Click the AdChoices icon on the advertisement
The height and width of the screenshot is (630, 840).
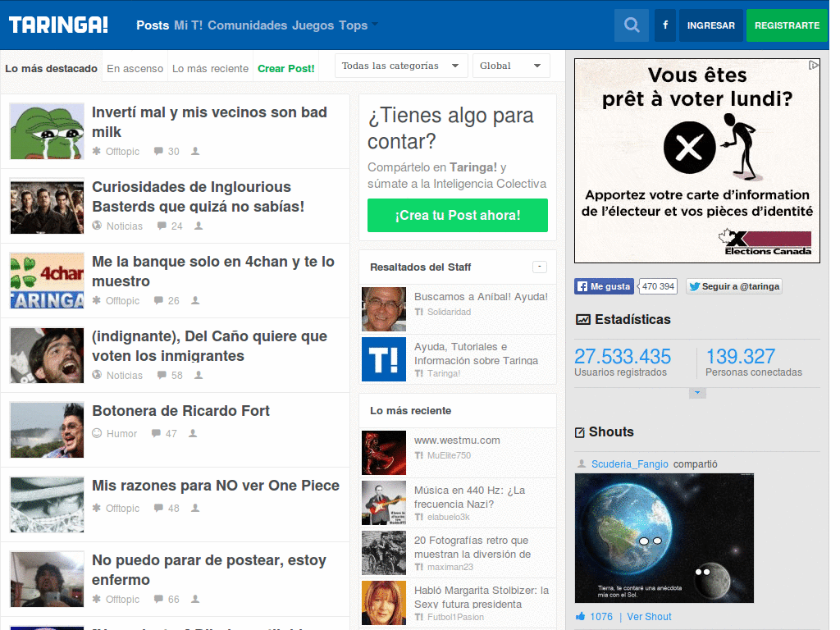click(x=814, y=65)
